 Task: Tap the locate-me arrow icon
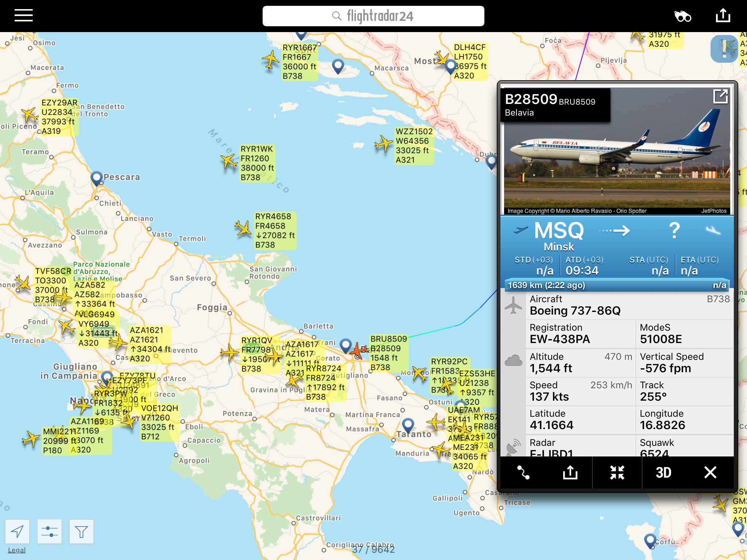click(x=17, y=532)
